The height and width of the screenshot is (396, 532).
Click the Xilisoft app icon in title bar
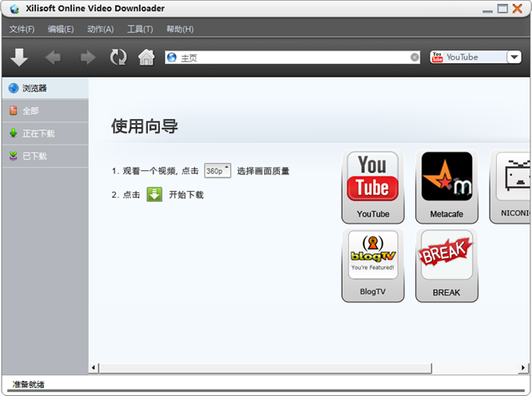(14, 9)
